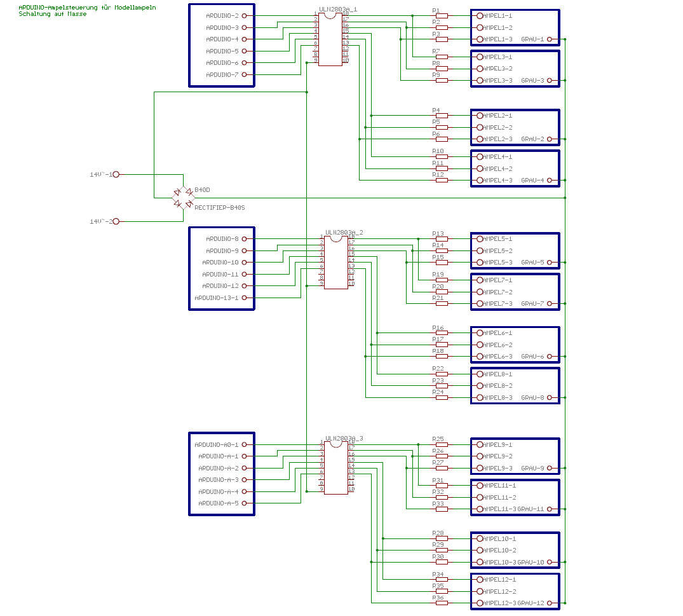This screenshot has height=616, width=683.
Task: Click the R1 resistor symbol
Action: click(x=442, y=16)
